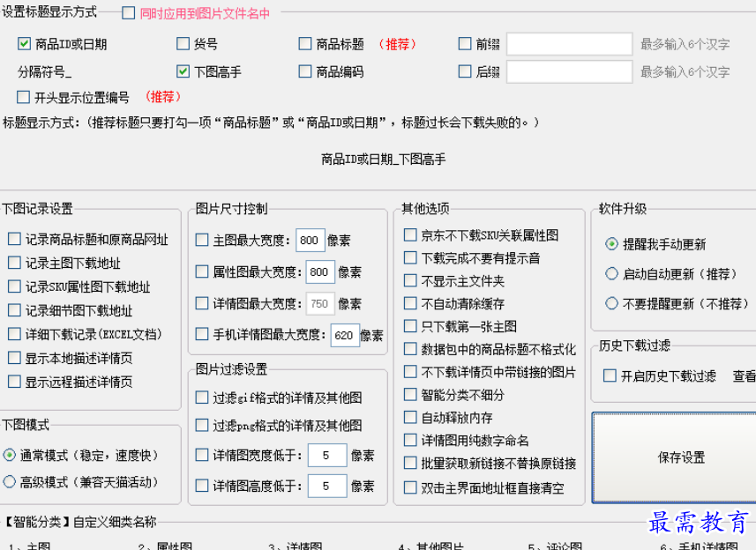The width and height of the screenshot is (756, 550).
Task: Check 显示远程描述详情页
Action: tap(14, 382)
